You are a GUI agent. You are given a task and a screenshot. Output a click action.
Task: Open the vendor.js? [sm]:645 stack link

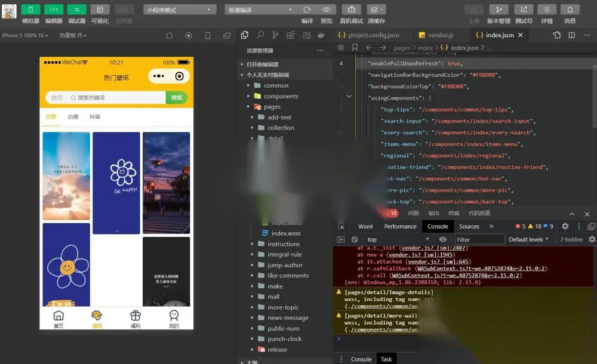tap(438, 261)
